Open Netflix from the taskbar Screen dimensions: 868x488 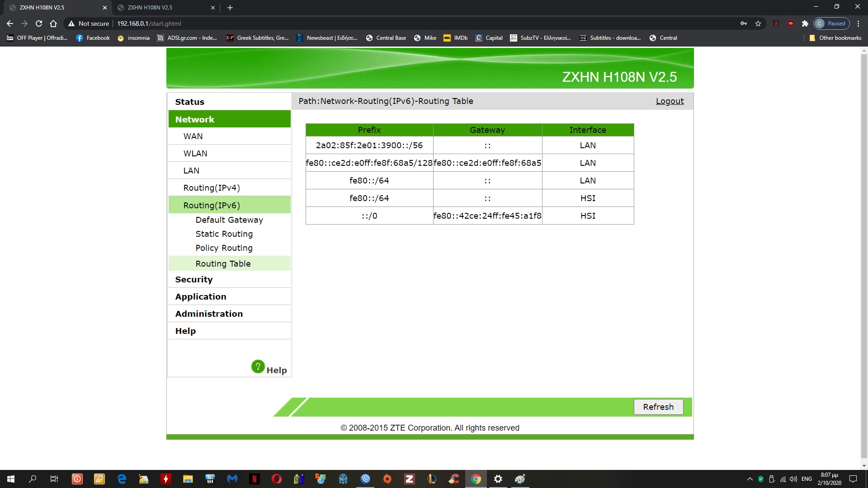(x=255, y=479)
